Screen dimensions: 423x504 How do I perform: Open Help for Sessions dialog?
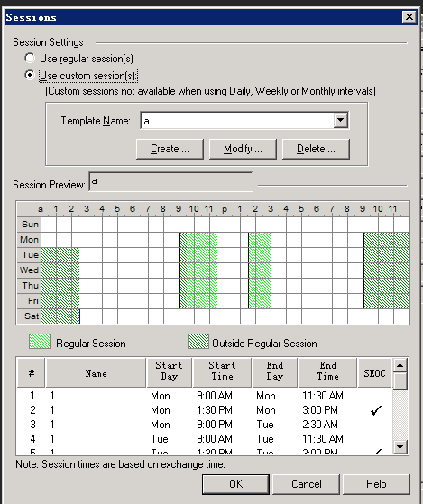[x=376, y=484]
